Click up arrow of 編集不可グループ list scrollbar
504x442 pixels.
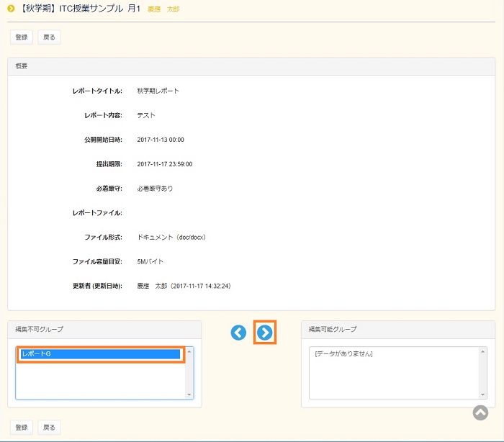[189, 351]
